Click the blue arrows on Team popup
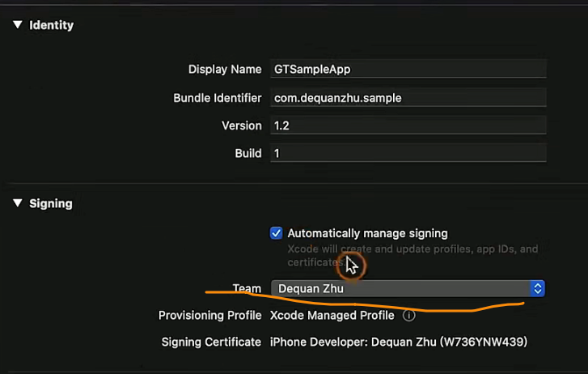The width and height of the screenshot is (588, 374). coord(537,288)
